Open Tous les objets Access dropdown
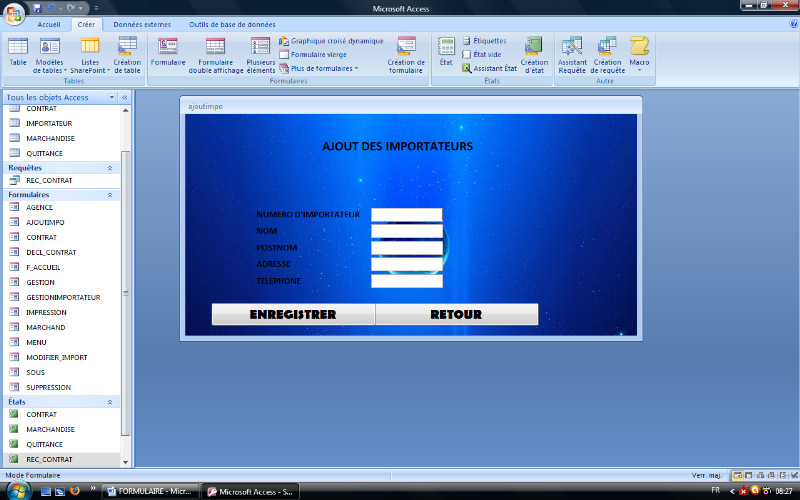800x500 pixels. click(x=112, y=97)
